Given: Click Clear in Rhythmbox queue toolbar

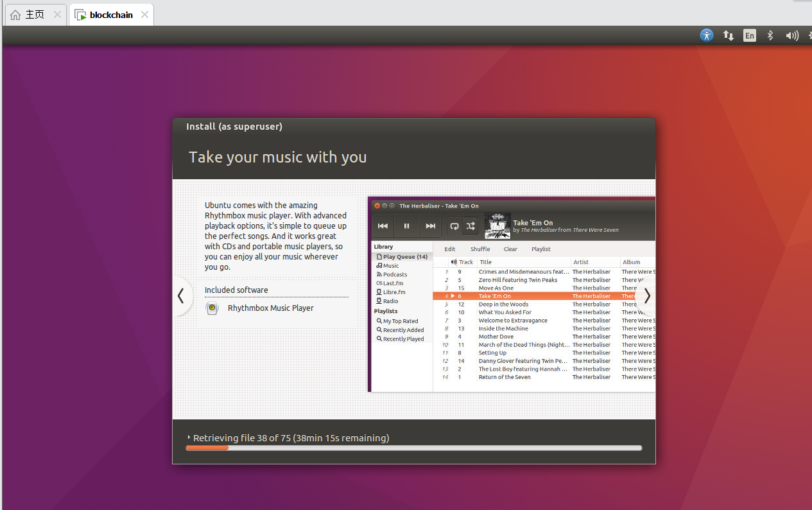Looking at the screenshot, I should pos(510,249).
